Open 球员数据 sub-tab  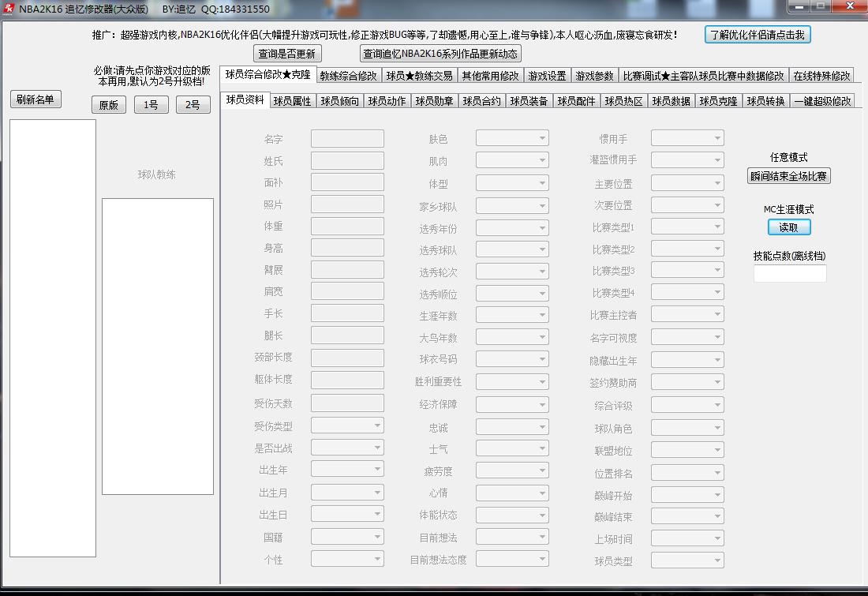point(671,101)
